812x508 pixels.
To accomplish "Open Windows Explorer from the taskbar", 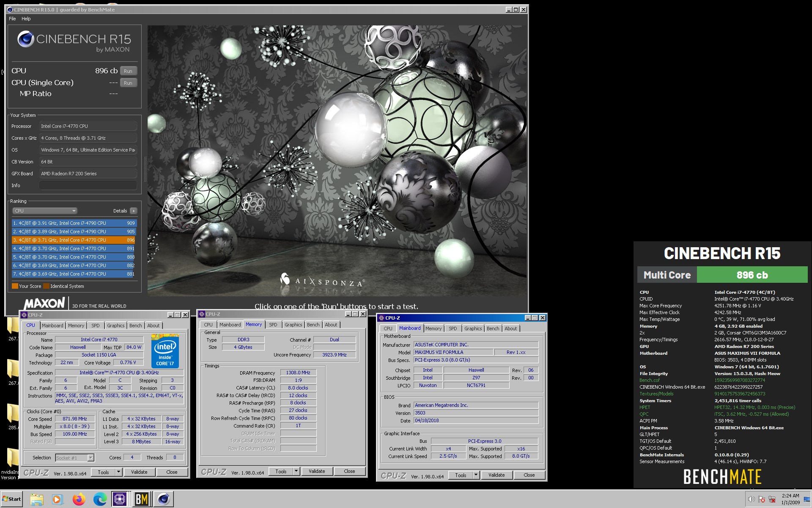I will pos(37,500).
